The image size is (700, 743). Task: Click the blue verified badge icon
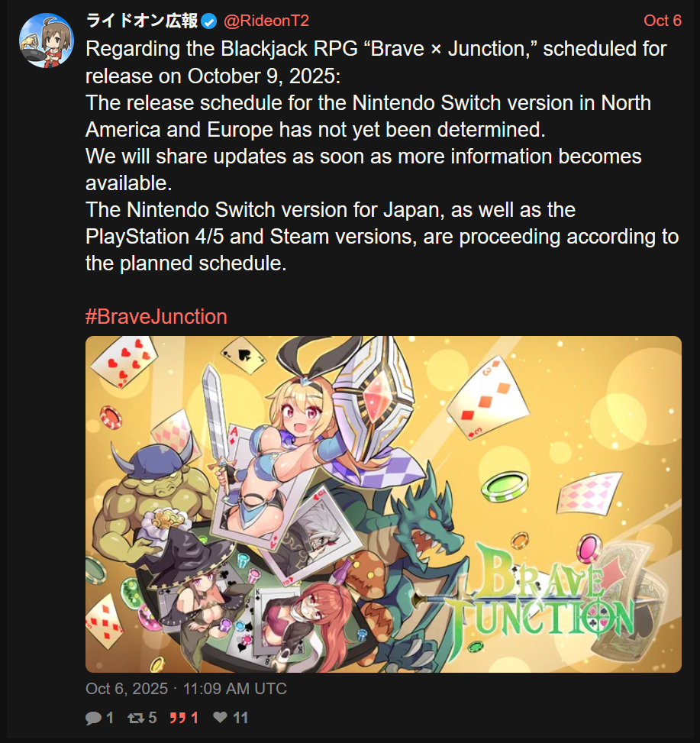(209, 21)
